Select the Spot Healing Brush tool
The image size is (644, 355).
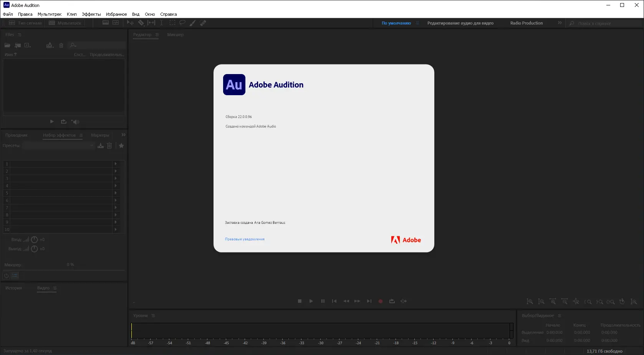[x=203, y=22]
